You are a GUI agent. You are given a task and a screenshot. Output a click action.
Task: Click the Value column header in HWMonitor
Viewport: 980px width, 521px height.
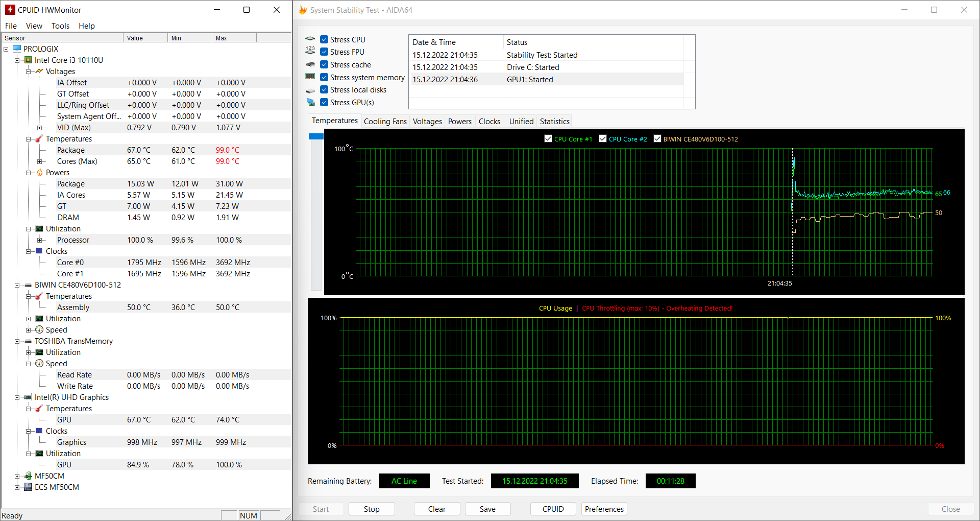145,38
